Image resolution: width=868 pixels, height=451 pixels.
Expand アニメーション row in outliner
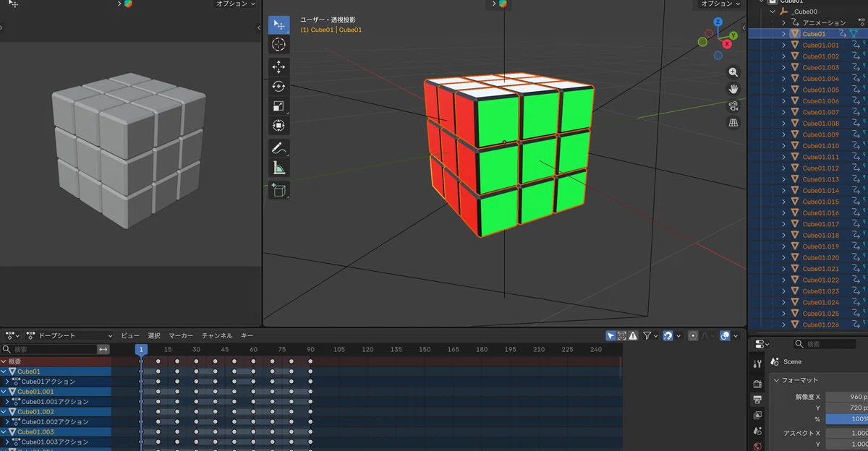[x=783, y=22]
